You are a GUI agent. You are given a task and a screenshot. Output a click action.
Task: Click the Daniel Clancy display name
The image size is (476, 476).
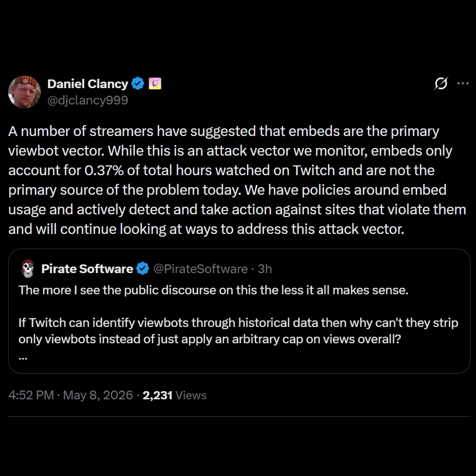88,84
